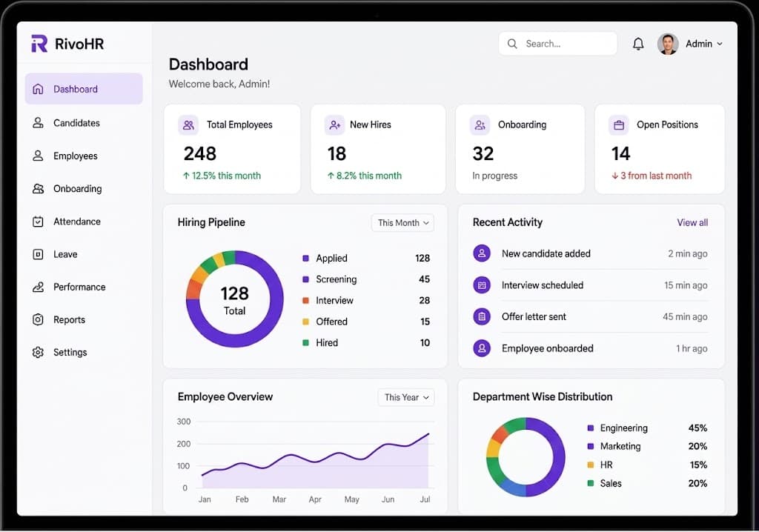
Task: Click the Employees person icon in sidebar
Action: pyautogui.click(x=38, y=156)
